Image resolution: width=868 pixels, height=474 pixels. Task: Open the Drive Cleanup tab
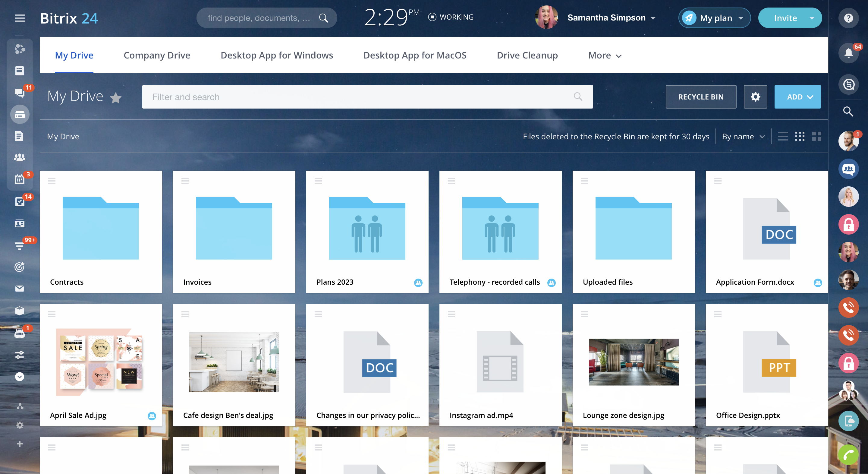(527, 55)
